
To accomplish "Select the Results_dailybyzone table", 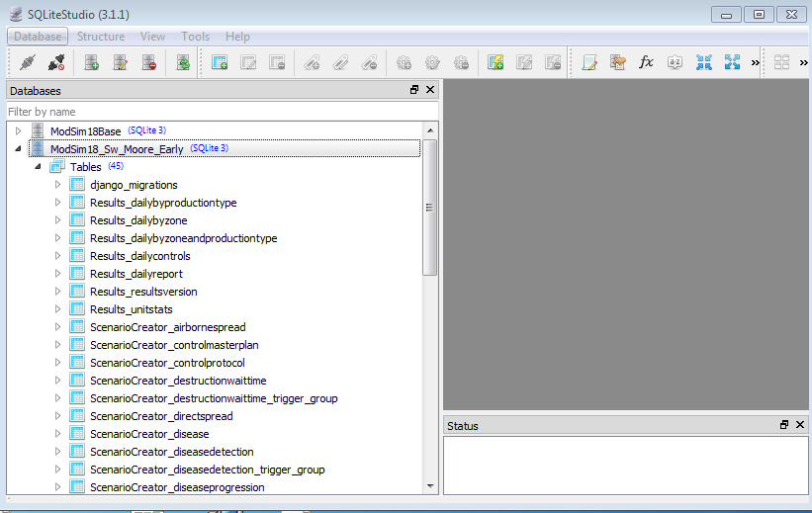I will pos(138,220).
